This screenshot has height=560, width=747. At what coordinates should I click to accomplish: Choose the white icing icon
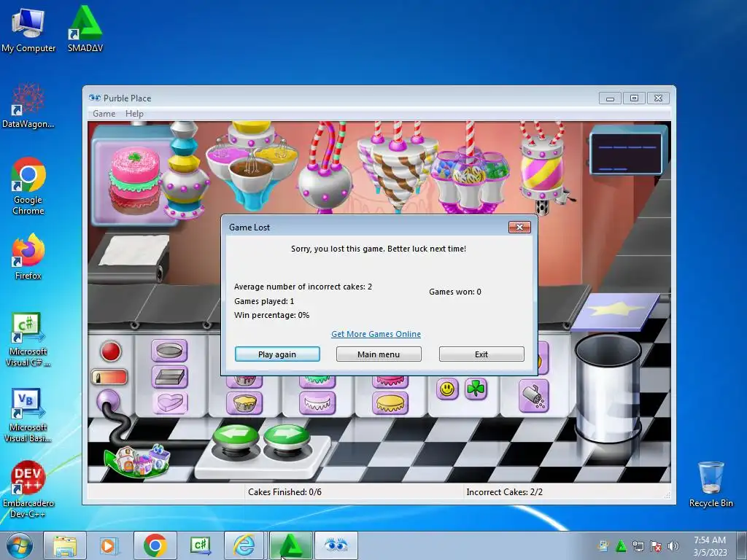(317, 402)
